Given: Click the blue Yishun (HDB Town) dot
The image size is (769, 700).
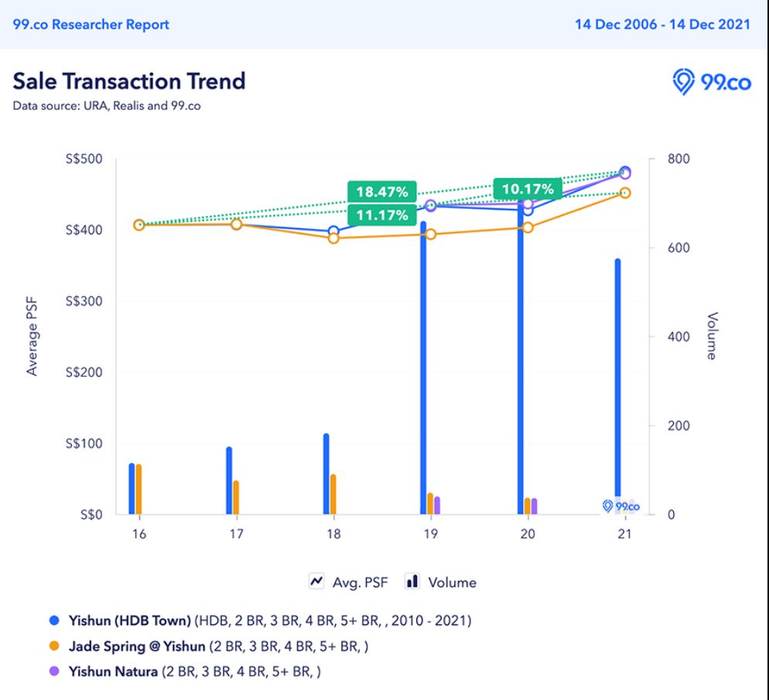Looking at the screenshot, I should coord(54,620).
